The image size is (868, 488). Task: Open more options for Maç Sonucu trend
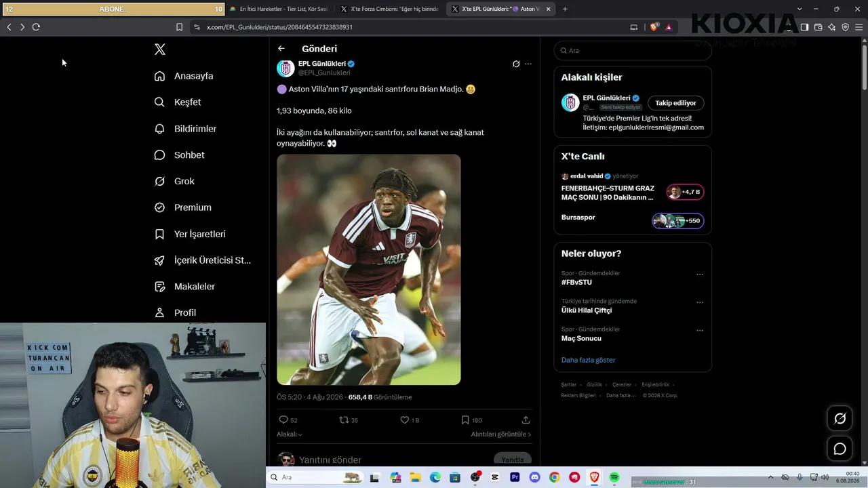(700, 330)
